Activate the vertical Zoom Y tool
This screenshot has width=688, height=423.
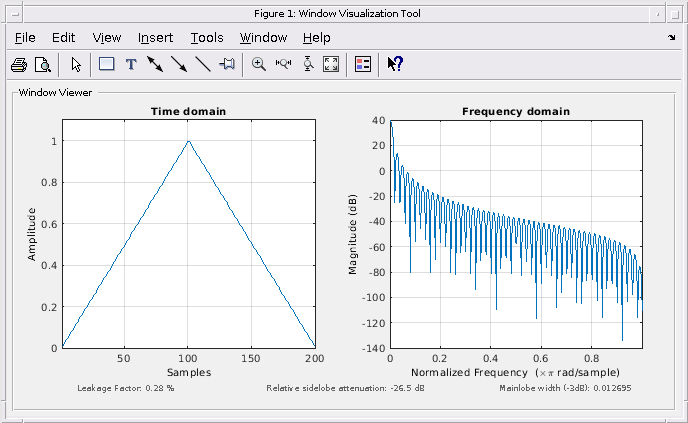click(308, 64)
